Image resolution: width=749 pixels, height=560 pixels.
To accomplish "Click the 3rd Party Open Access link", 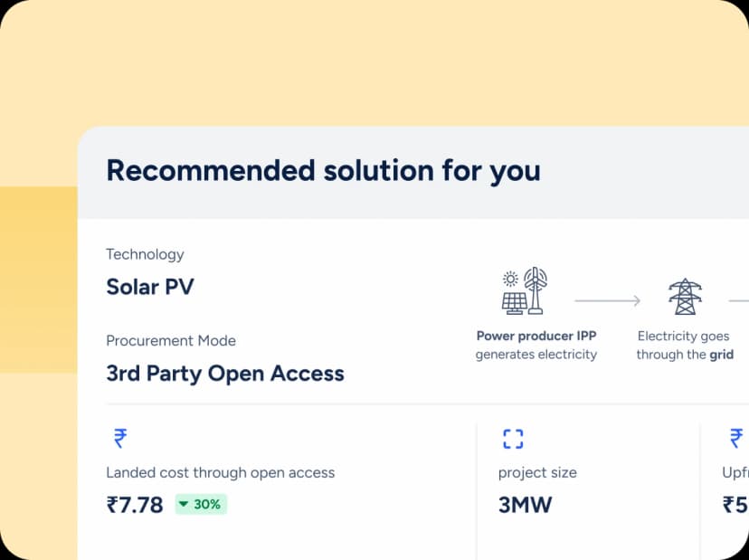I will [x=224, y=374].
